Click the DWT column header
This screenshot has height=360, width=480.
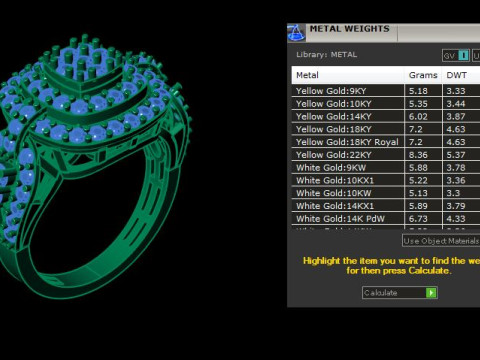tap(461, 75)
